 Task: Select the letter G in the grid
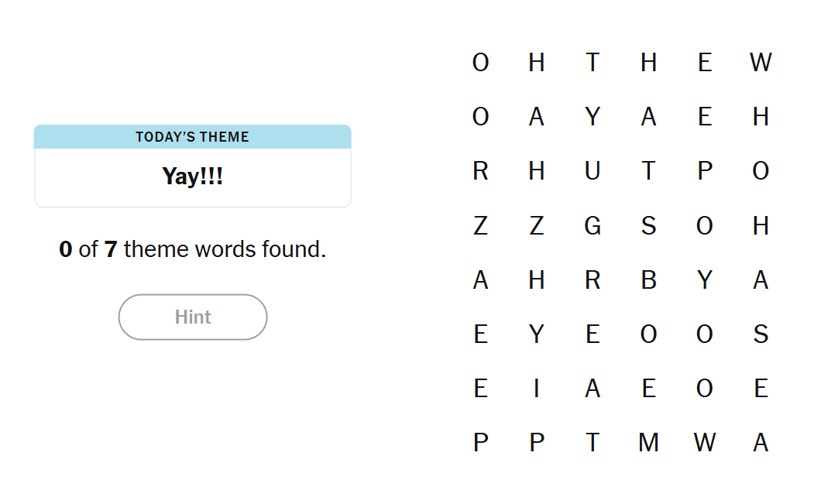(593, 225)
